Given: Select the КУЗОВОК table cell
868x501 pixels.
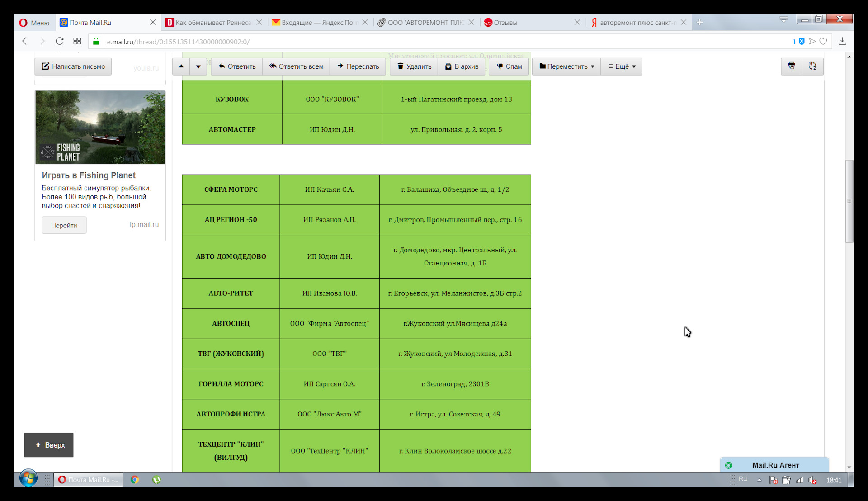Looking at the screenshot, I should point(232,99).
